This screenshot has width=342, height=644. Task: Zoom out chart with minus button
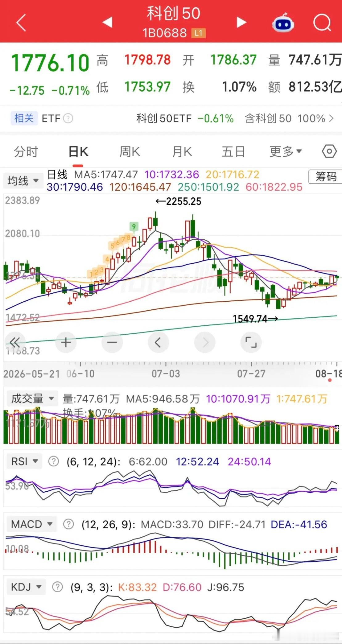click(x=112, y=342)
